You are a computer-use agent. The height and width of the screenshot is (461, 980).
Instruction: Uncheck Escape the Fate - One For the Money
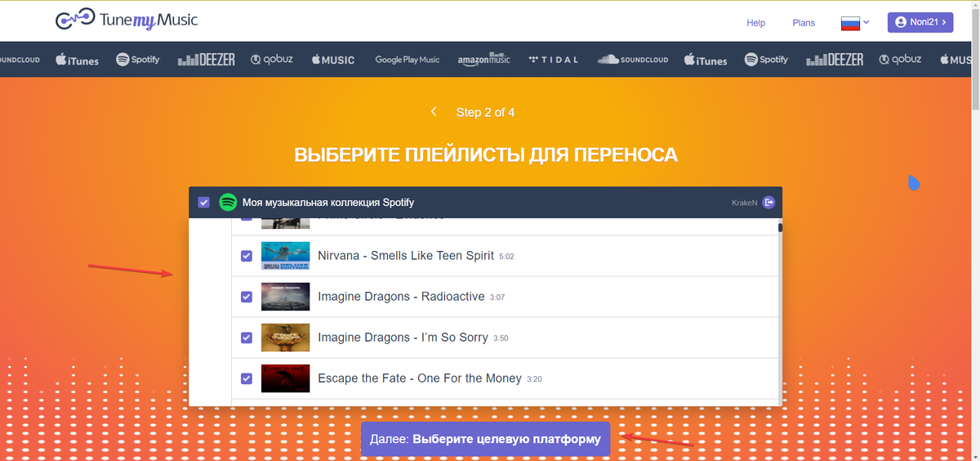[247, 378]
